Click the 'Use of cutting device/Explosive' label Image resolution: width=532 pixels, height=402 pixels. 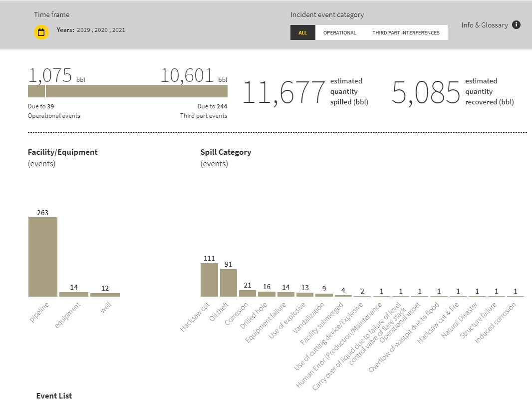click(x=328, y=336)
